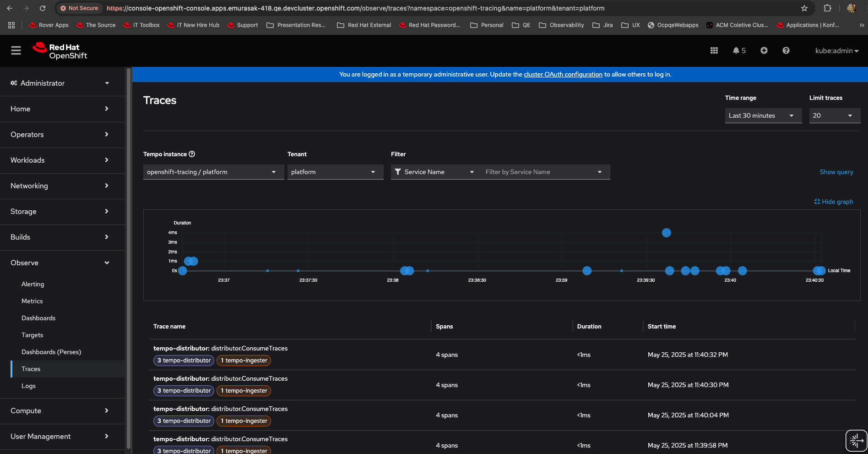The image size is (868, 454).
Task: Open first tempo-distributor ConsumeTraces trace
Action: [220, 348]
